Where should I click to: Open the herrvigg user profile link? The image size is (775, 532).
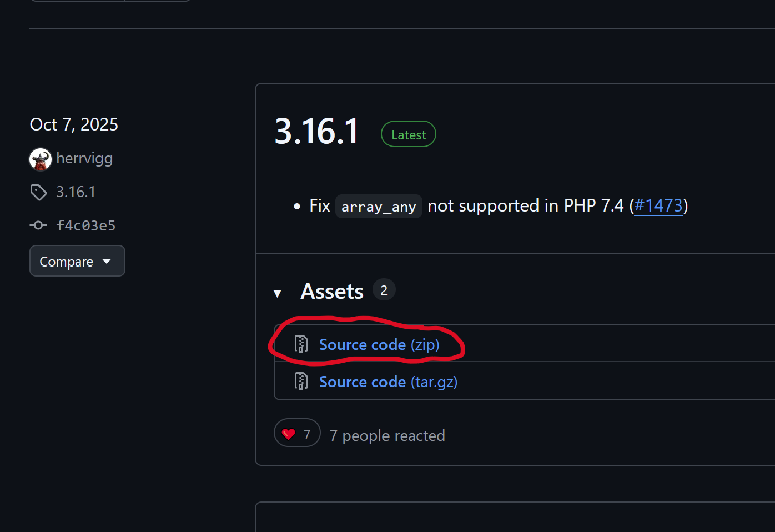(x=84, y=159)
